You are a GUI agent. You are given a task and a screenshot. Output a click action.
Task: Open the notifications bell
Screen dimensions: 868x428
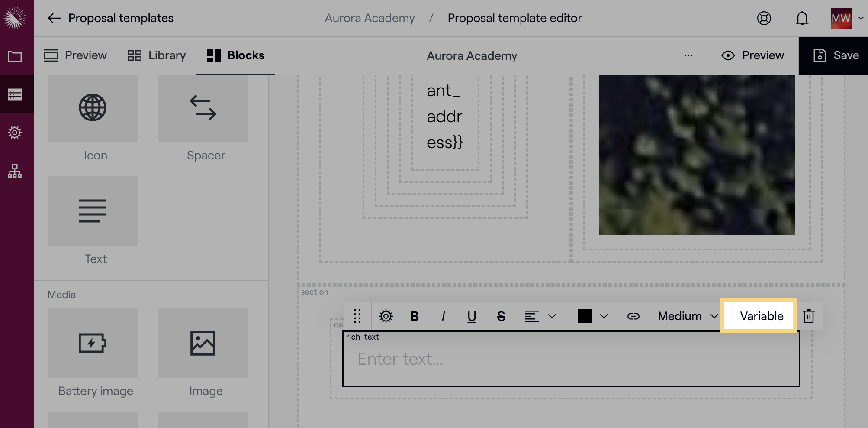(x=802, y=18)
